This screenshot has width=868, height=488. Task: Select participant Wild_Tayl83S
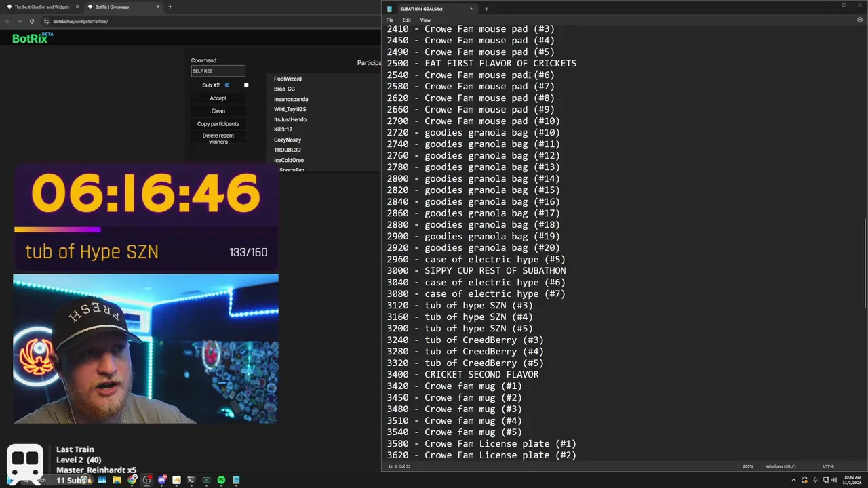coord(290,109)
